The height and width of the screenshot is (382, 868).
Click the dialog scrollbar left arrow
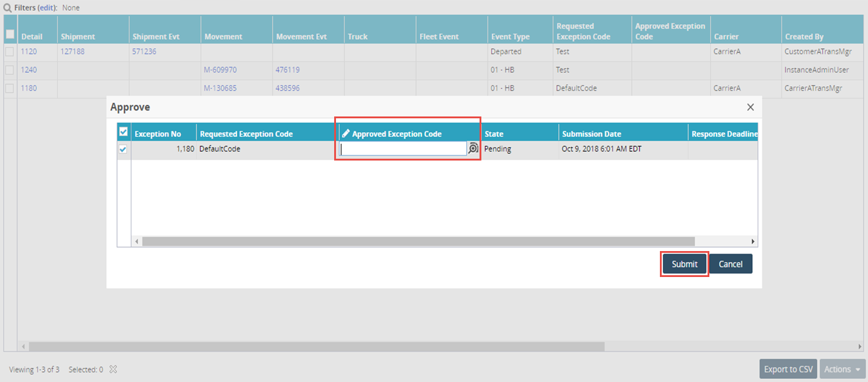(137, 241)
